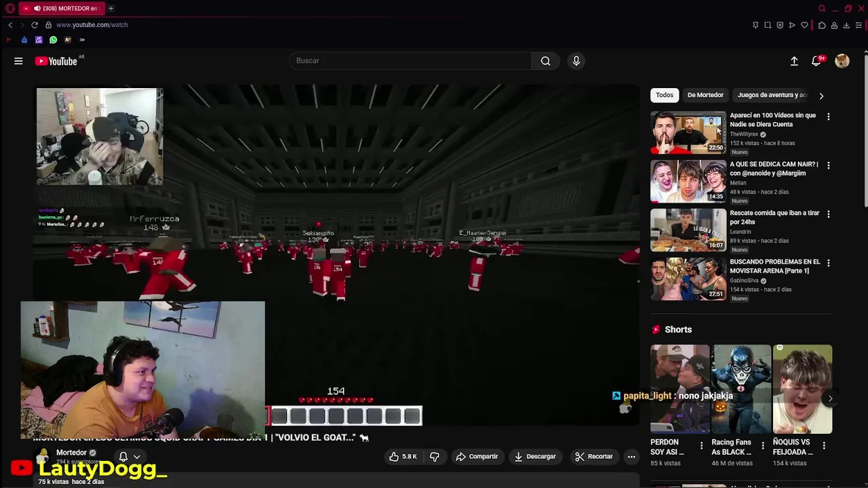Visit the GabinoSilva channel link
This screenshot has height=488, width=868.
point(744,281)
